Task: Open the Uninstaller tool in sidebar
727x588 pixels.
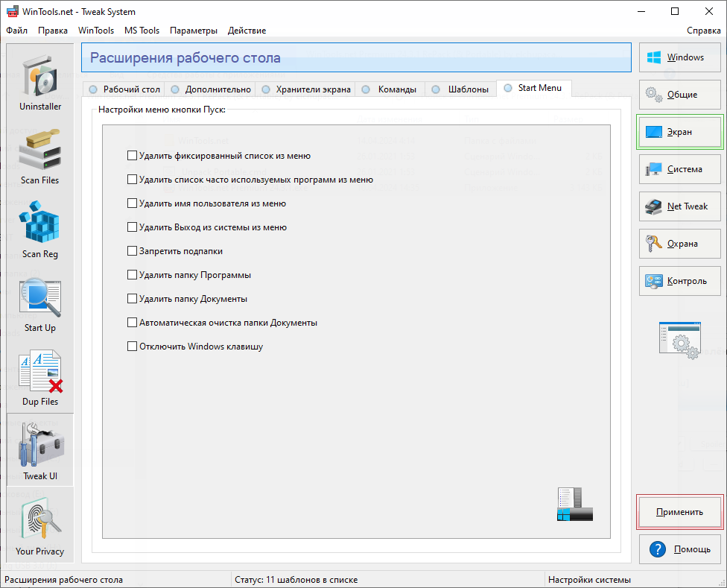Action: [x=40, y=82]
